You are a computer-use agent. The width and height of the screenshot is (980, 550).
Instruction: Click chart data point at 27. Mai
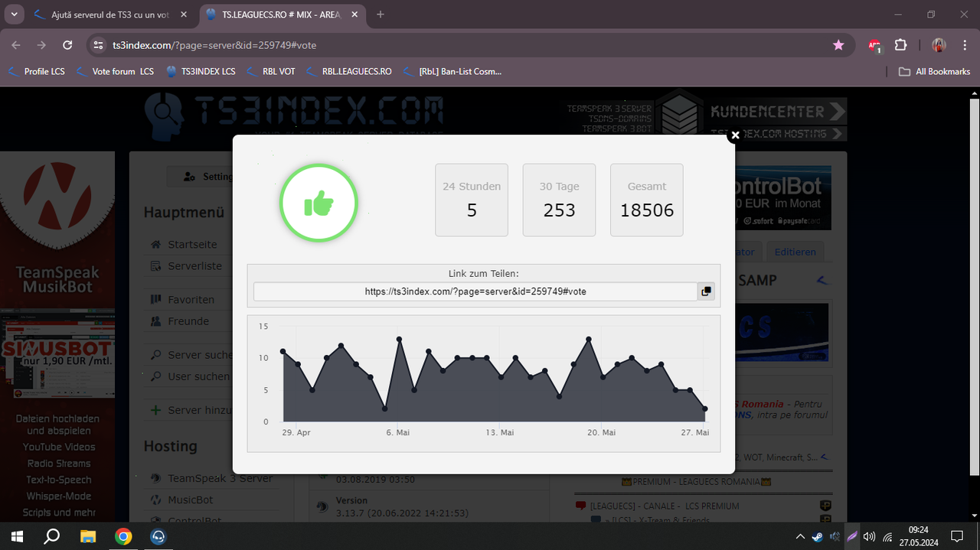704,408
